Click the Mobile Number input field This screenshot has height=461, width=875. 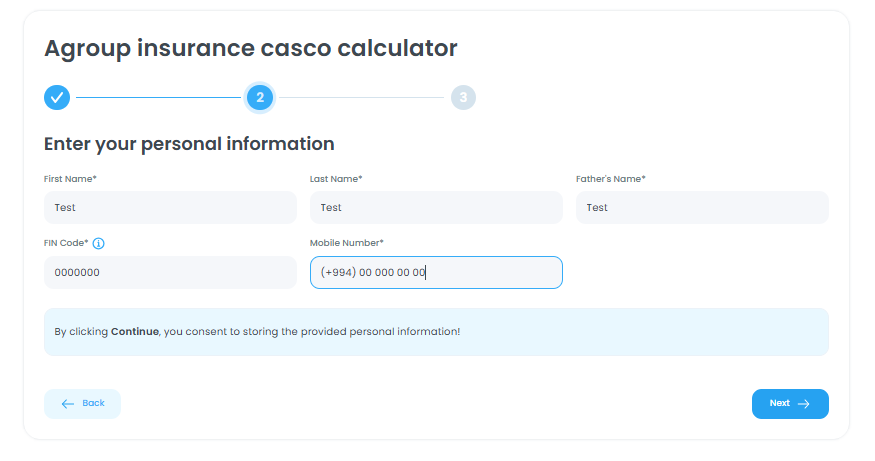click(x=436, y=272)
